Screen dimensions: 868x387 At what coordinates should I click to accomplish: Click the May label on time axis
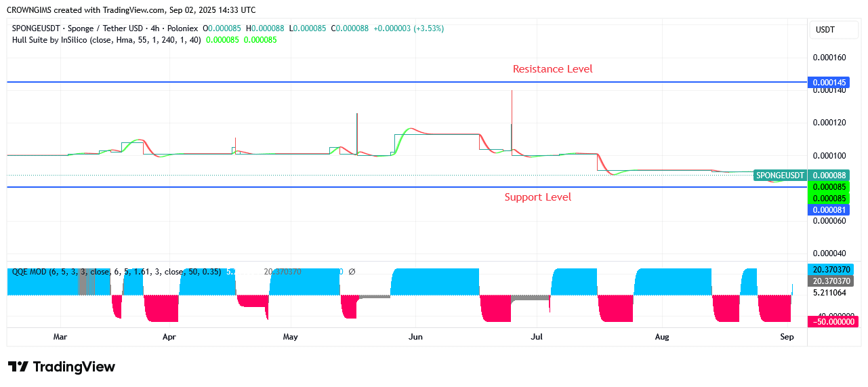[290, 337]
